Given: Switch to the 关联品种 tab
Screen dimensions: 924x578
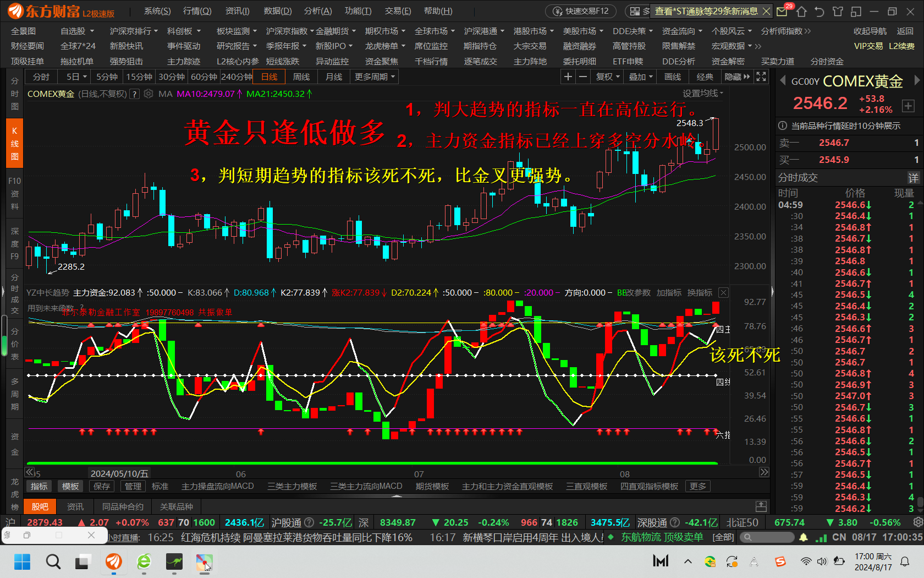Looking at the screenshot, I should click(x=176, y=506).
